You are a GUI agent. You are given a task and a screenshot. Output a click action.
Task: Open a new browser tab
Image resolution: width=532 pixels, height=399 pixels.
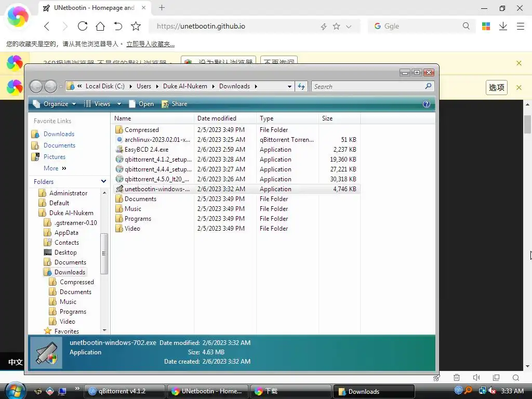(162, 7)
